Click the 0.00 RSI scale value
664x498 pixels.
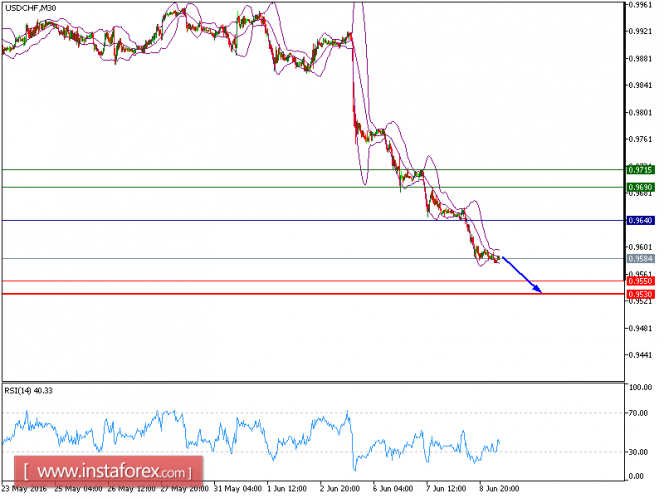[636, 476]
